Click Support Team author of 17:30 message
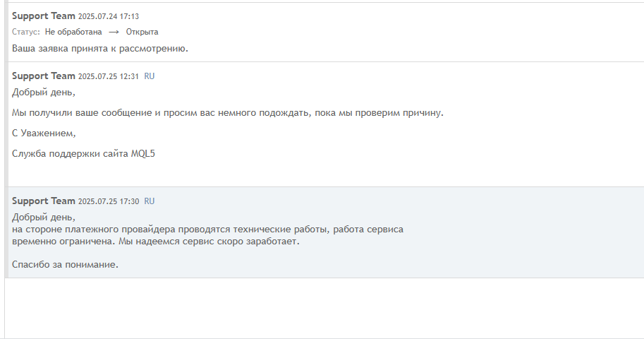The image size is (644, 339). coord(44,201)
